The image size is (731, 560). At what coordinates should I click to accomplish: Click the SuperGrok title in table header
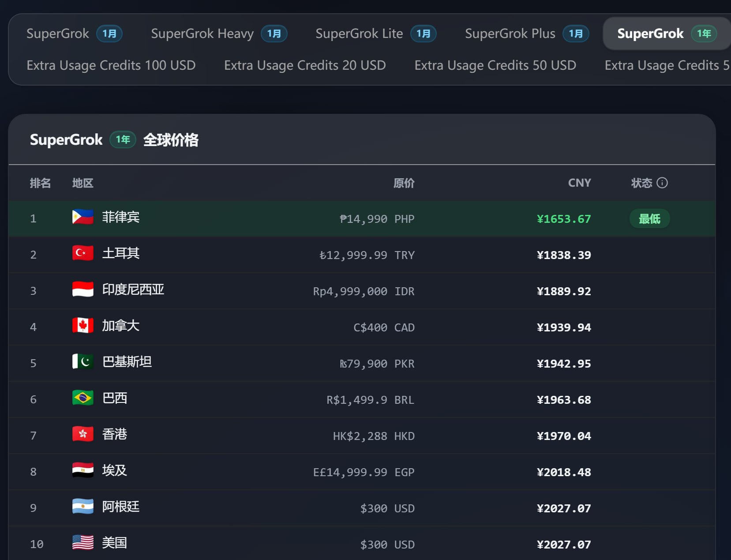point(66,140)
